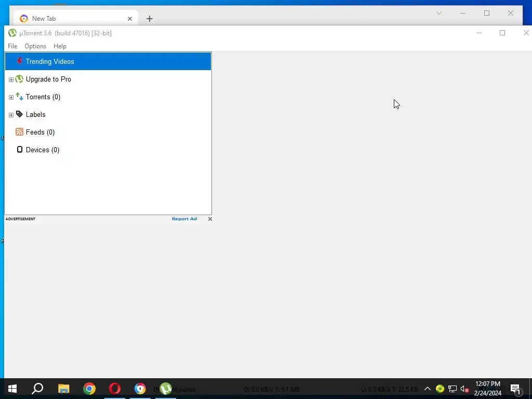This screenshot has width=532, height=399.
Task: Click the Report Ad link
Action: (184, 219)
